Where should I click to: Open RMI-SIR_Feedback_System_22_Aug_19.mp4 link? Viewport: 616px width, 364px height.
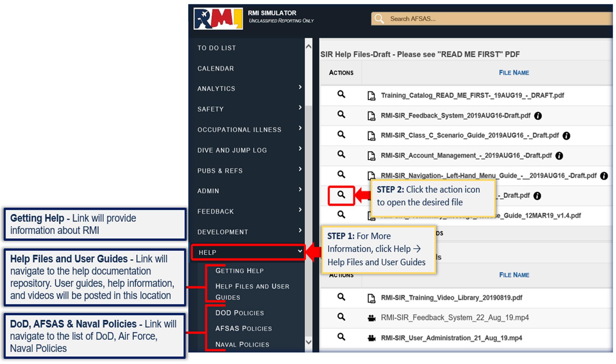(x=455, y=318)
